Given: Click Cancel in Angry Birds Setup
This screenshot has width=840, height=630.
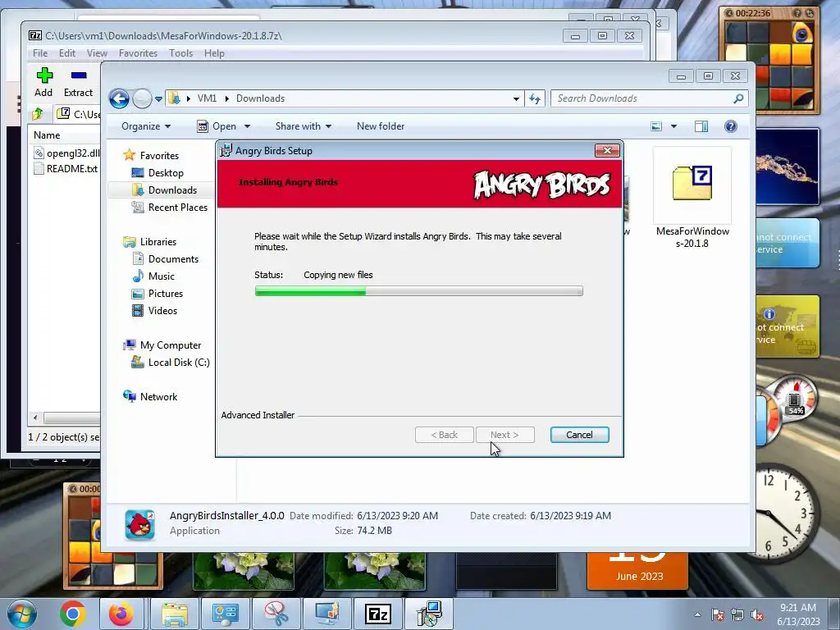Looking at the screenshot, I should tap(580, 435).
